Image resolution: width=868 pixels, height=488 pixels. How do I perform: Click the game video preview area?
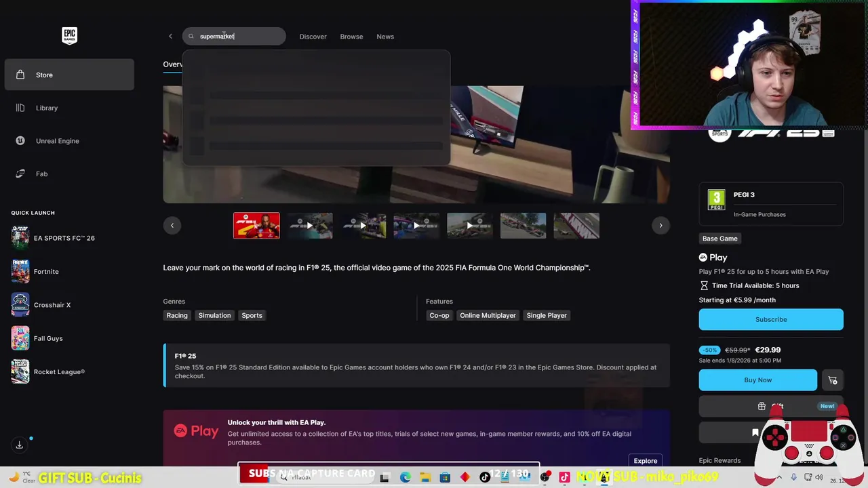point(416,144)
